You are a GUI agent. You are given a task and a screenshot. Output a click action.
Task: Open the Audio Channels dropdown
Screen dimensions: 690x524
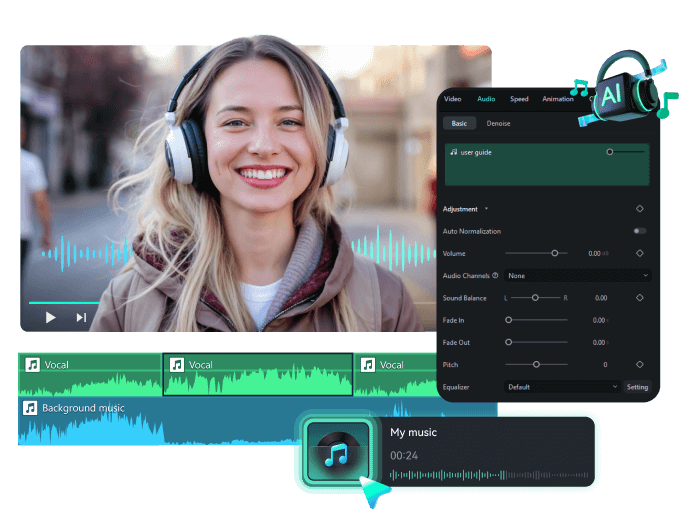click(577, 275)
